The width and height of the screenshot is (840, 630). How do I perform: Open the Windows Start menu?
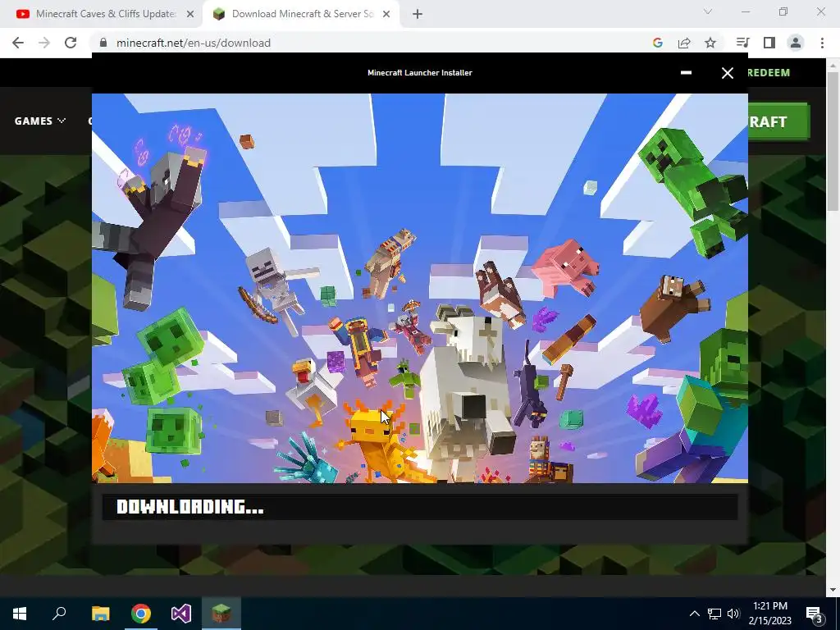click(x=20, y=614)
